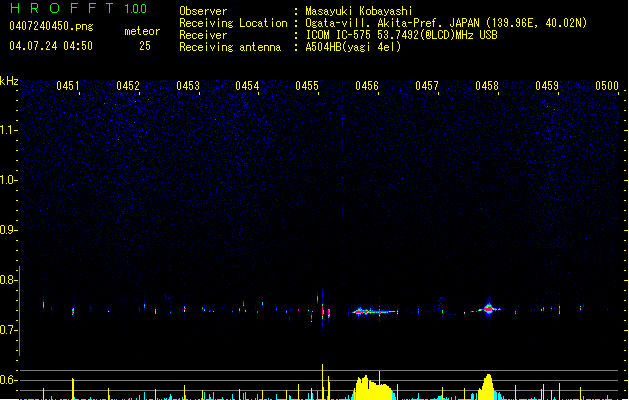
Task: Click the HROFFT 1.0.0 title text
Action: point(79,8)
